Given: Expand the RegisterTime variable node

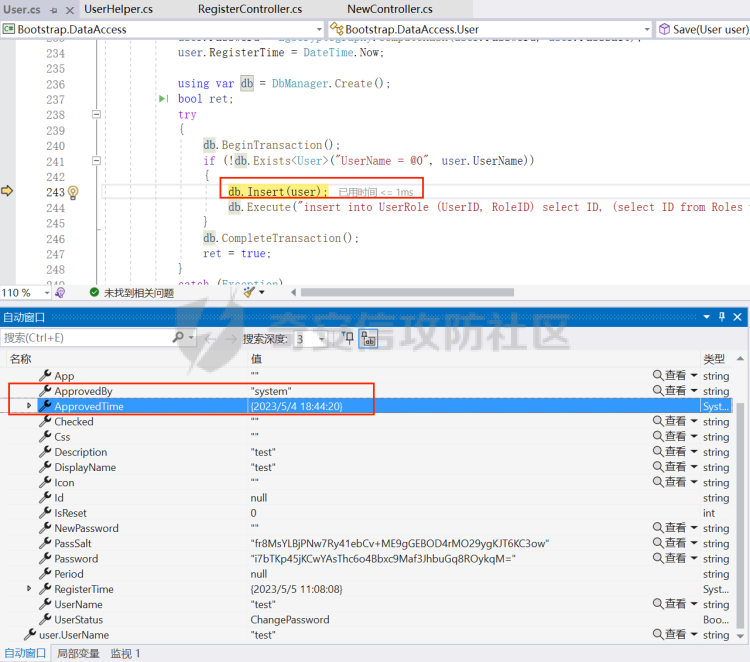Looking at the screenshot, I should click(29, 589).
